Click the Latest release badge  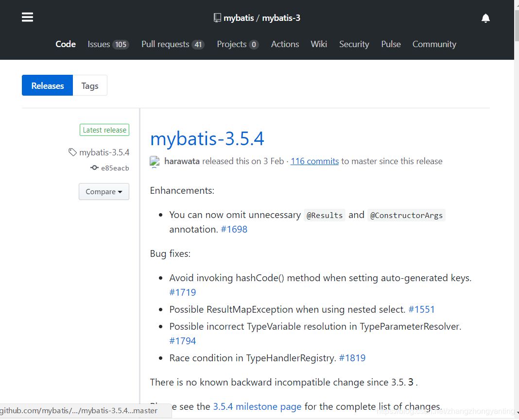click(x=104, y=130)
